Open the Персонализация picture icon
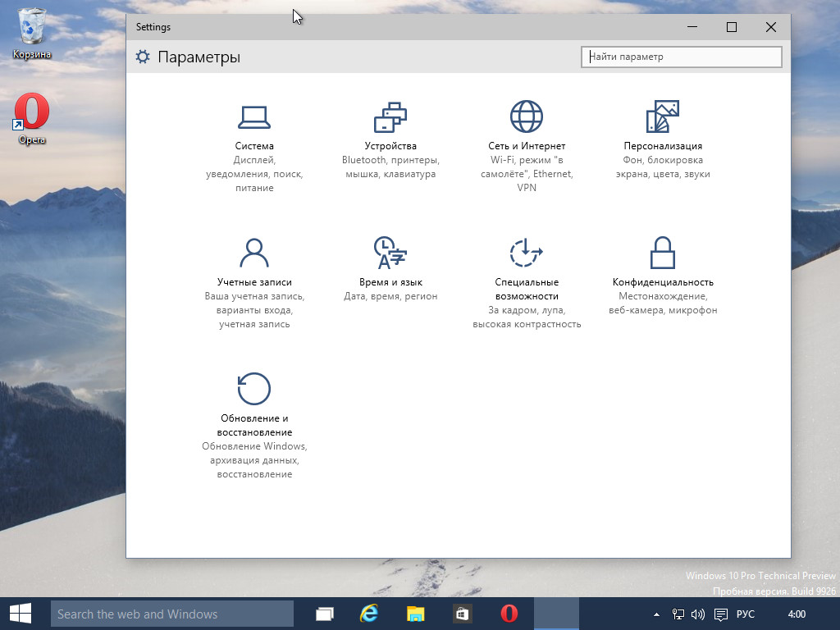Image resolution: width=840 pixels, height=630 pixels. click(x=663, y=116)
